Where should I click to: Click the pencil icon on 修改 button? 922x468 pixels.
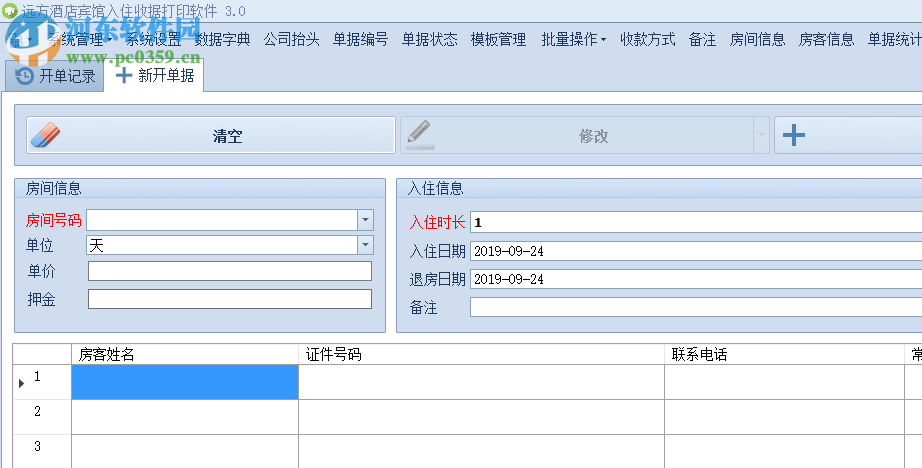pyautogui.click(x=420, y=134)
